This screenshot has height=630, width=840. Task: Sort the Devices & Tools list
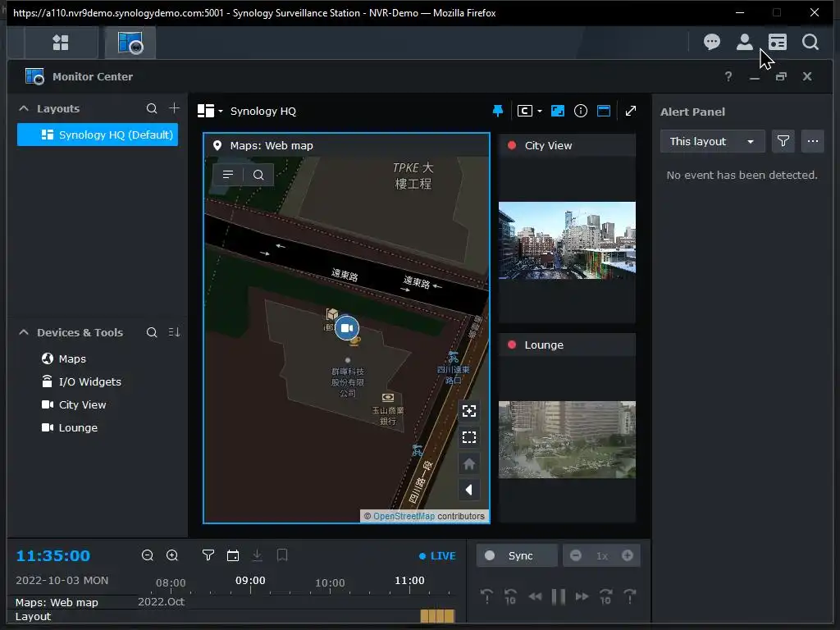click(x=174, y=332)
